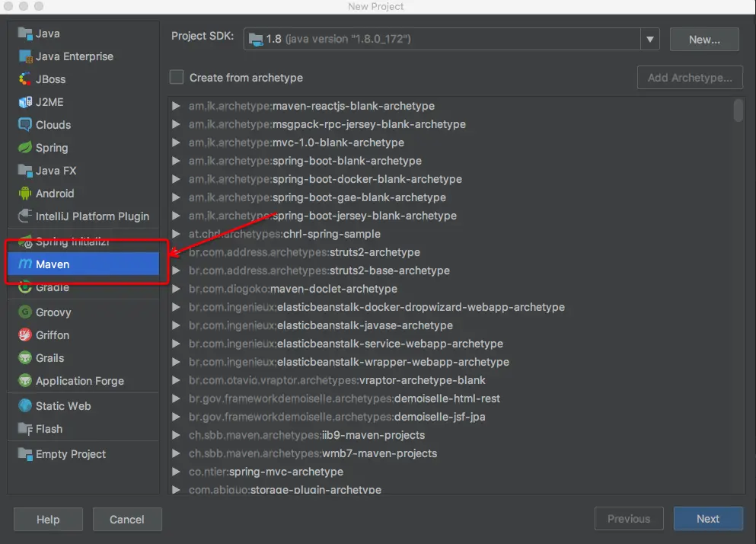756x544 pixels.
Task: Choose the Grails icon
Action: [x=24, y=357]
